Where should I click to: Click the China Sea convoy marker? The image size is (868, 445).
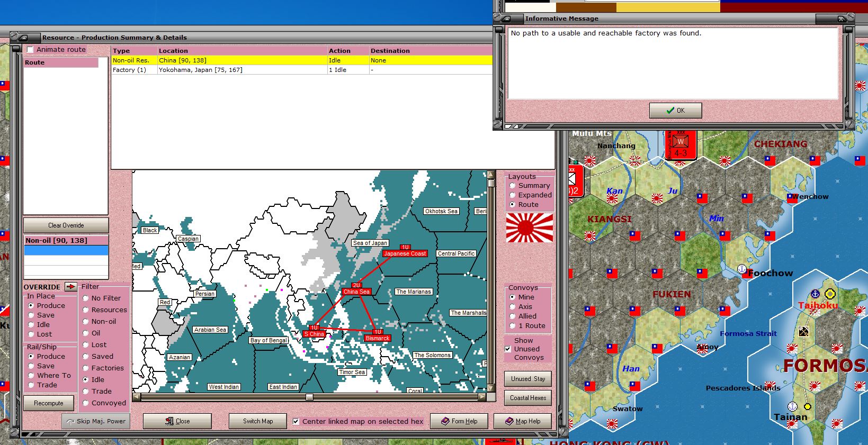click(x=356, y=292)
